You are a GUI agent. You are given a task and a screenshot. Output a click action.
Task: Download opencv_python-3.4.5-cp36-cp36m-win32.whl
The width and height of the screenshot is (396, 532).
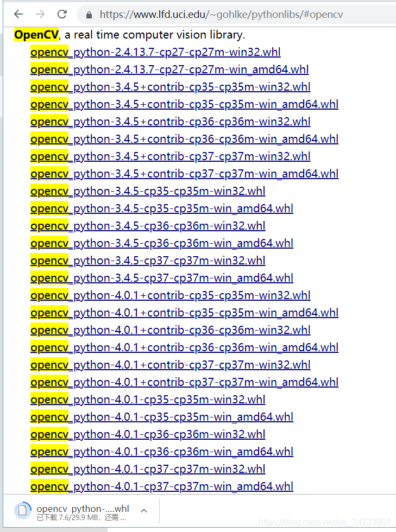(x=148, y=226)
